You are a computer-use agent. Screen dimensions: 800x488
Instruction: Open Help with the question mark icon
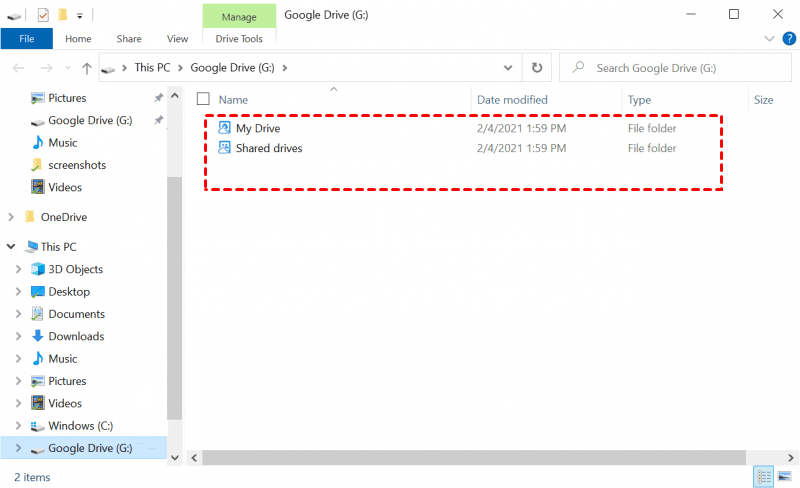point(789,39)
